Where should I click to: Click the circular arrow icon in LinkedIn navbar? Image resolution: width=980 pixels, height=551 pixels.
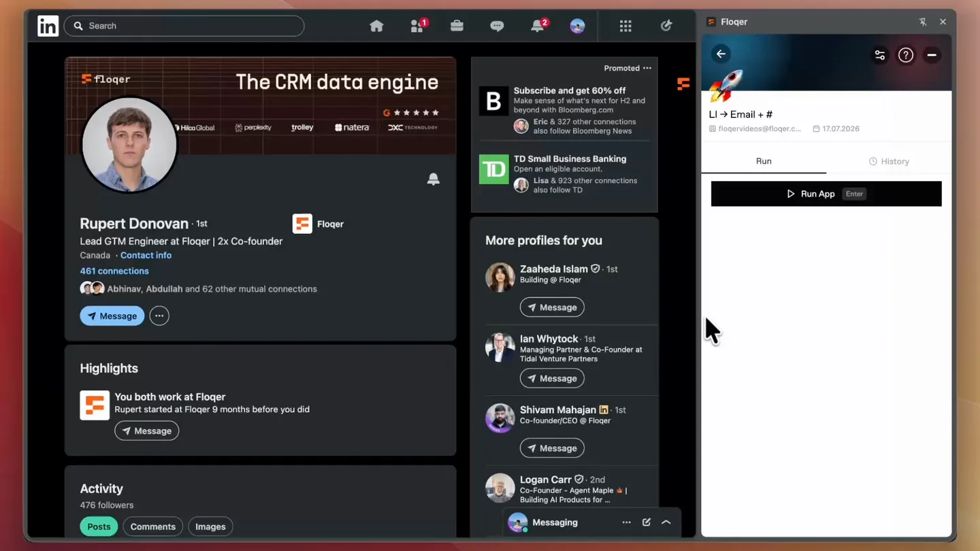point(666,26)
